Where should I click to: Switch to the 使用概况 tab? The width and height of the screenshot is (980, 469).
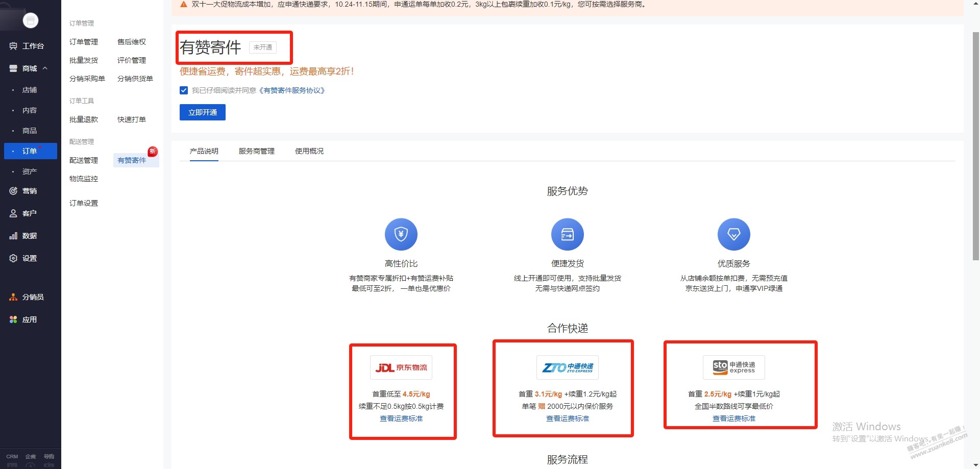click(309, 151)
